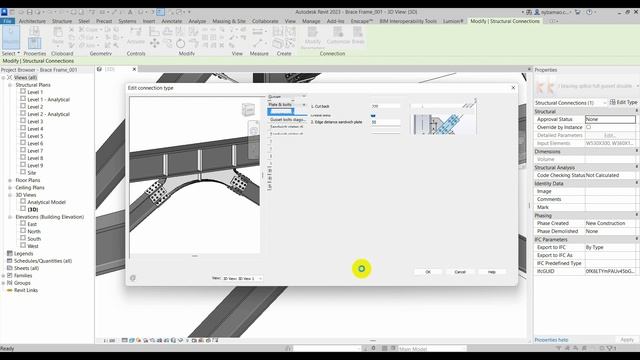
Task: Toggle Override by Instance checkbox
Action: tap(589, 127)
